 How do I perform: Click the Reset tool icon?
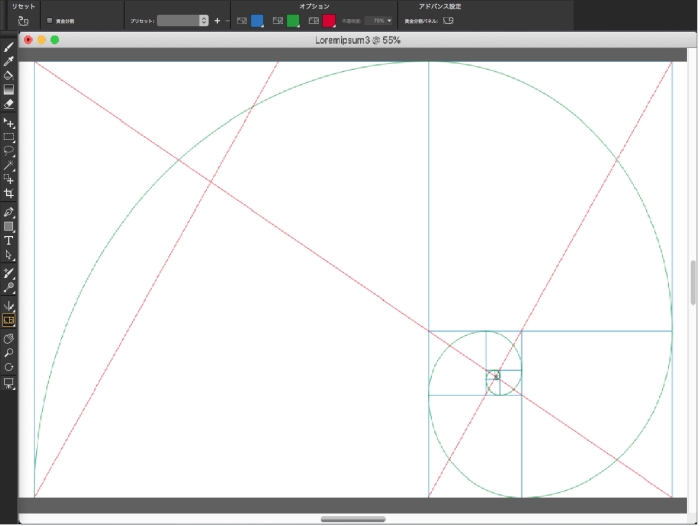tap(23, 20)
